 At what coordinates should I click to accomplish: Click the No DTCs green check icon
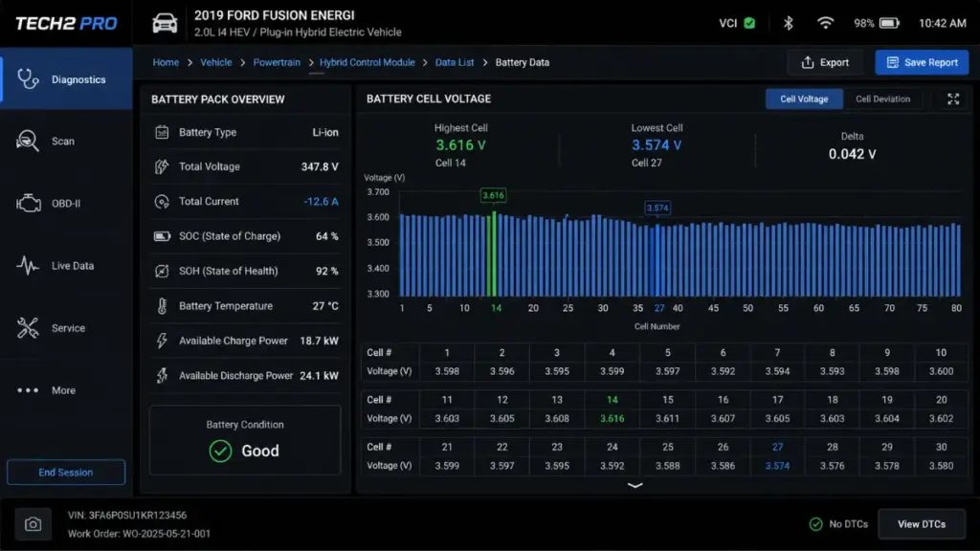point(815,524)
